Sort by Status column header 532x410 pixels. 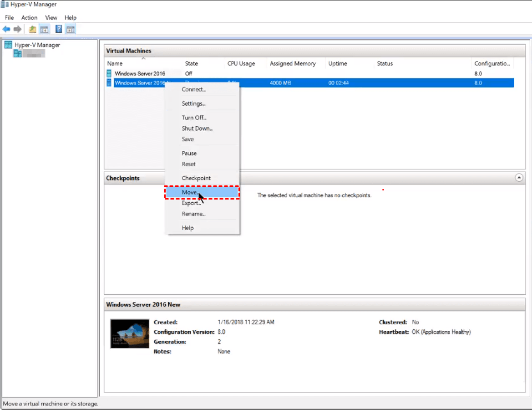click(x=423, y=63)
